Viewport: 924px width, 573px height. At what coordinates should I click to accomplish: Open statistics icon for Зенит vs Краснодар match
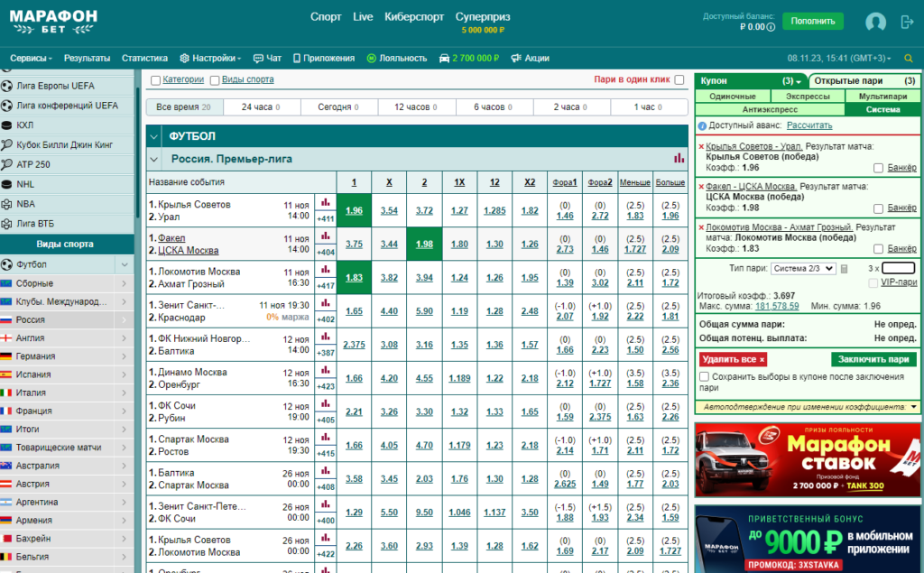(325, 303)
